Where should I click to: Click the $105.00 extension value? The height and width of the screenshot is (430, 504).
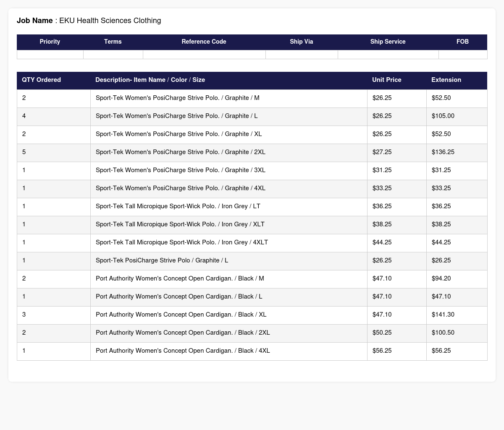coord(443,116)
